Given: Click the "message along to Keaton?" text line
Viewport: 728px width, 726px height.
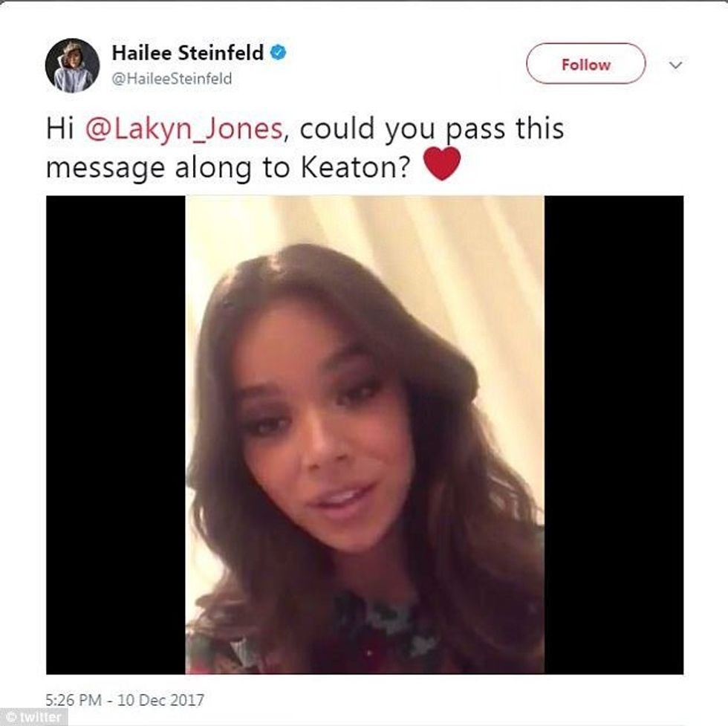Looking at the screenshot, I should 228,167.
